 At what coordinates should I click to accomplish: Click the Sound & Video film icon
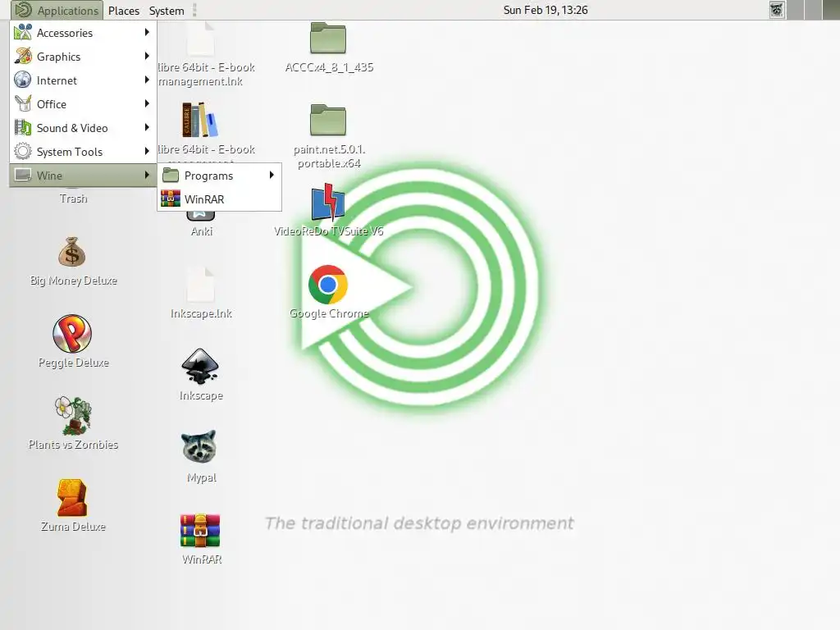[x=22, y=127]
